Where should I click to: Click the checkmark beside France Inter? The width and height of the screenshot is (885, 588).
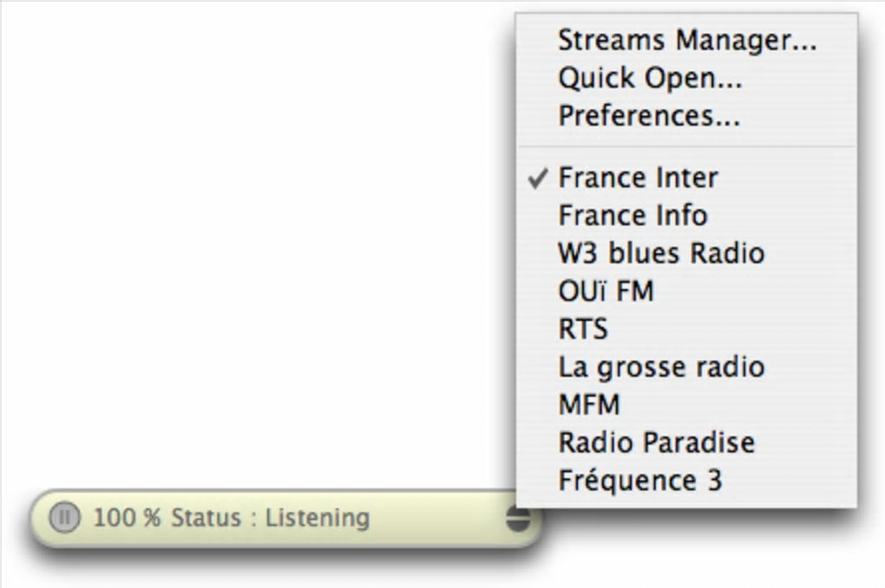tap(538, 178)
